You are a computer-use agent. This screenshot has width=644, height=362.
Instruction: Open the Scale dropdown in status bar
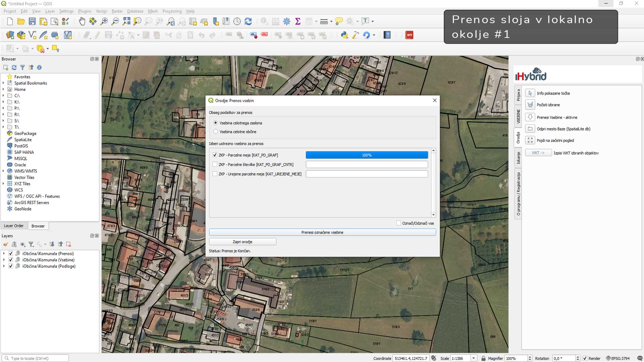474,358
